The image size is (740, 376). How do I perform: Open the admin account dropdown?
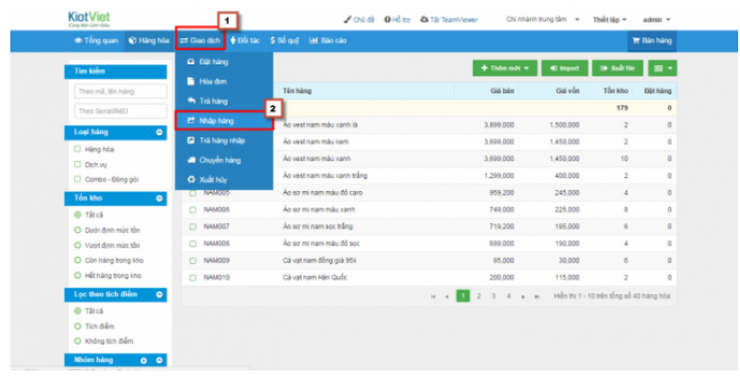point(656,20)
